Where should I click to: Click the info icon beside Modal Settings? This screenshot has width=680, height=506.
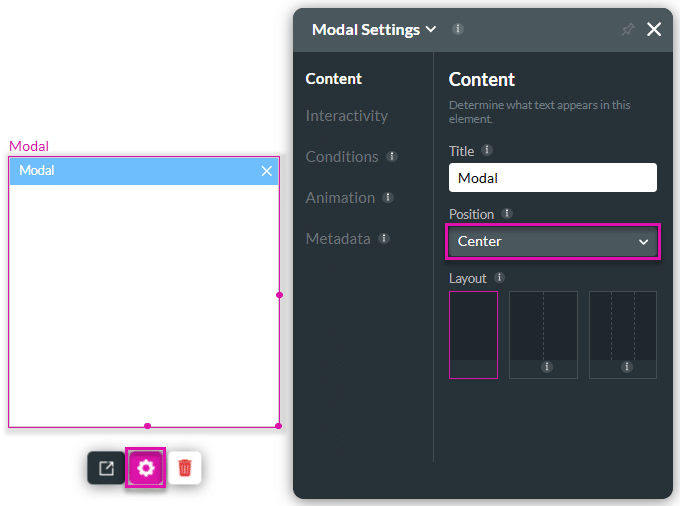[x=458, y=29]
